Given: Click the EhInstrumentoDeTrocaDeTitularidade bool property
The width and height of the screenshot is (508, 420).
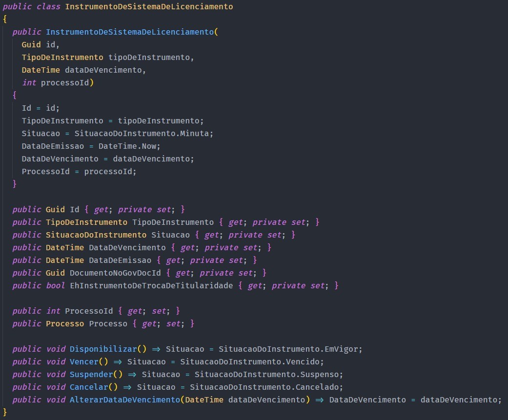Looking at the screenshot, I should (151, 286).
